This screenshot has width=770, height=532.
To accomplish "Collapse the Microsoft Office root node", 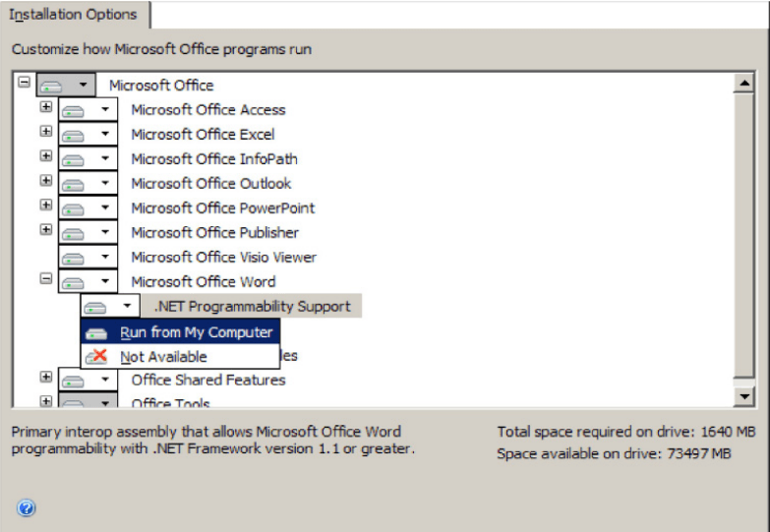I will tap(24, 82).
